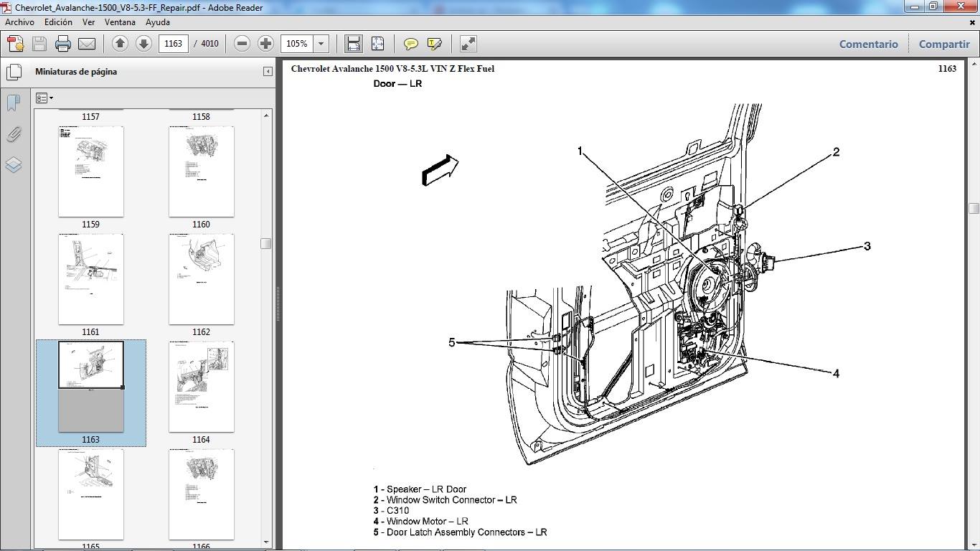The image size is (980, 551).
Task: Switch to read mode icon
Action: (468, 44)
